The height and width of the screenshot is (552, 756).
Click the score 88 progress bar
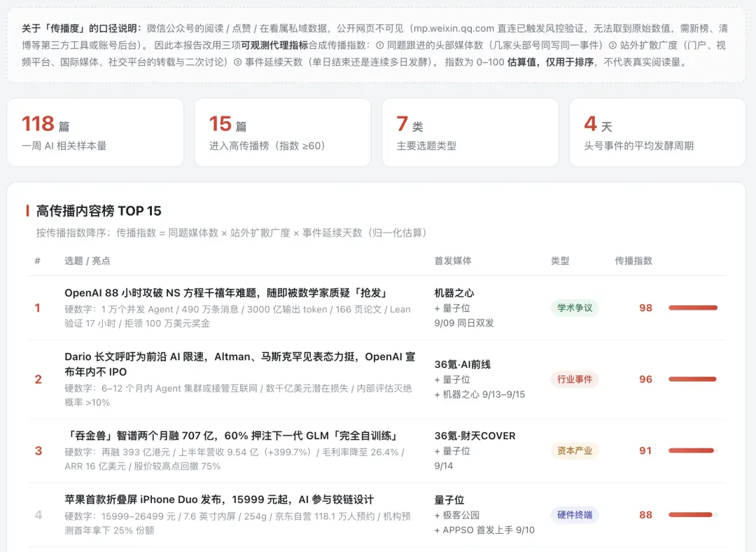click(x=693, y=515)
